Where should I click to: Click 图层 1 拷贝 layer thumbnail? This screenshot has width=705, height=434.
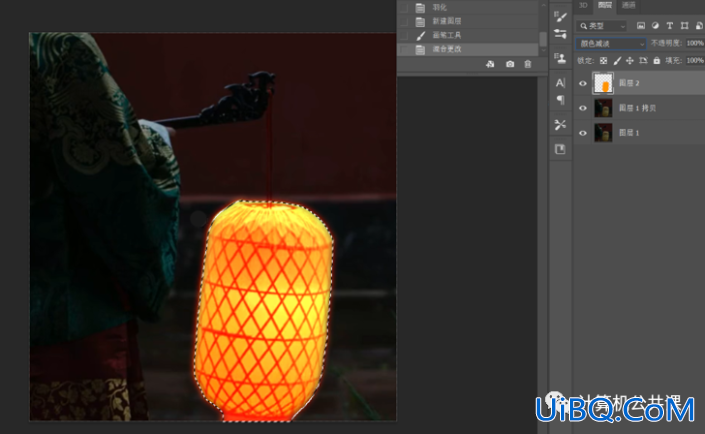[x=603, y=108]
